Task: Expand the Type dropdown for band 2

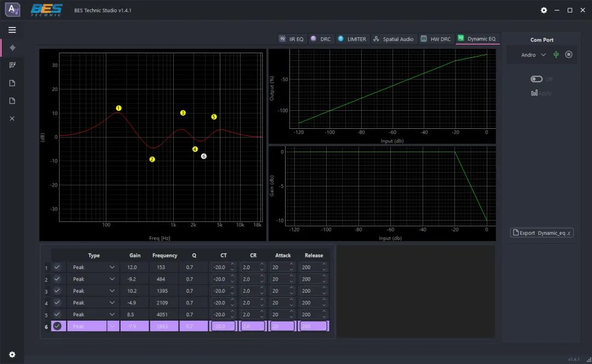Action: 112,279
